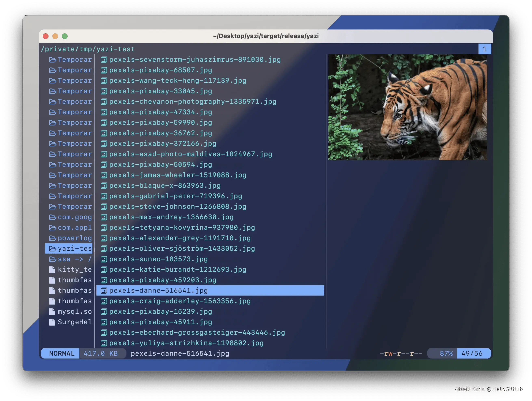Screen dimensions: 532x401
Task: Click file icon next to kitty_te
Action: tap(52, 270)
